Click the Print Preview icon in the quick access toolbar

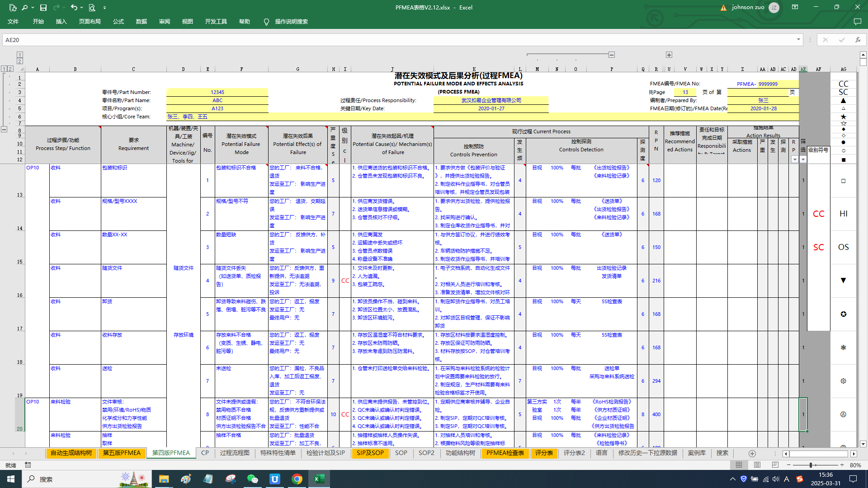click(92, 7)
